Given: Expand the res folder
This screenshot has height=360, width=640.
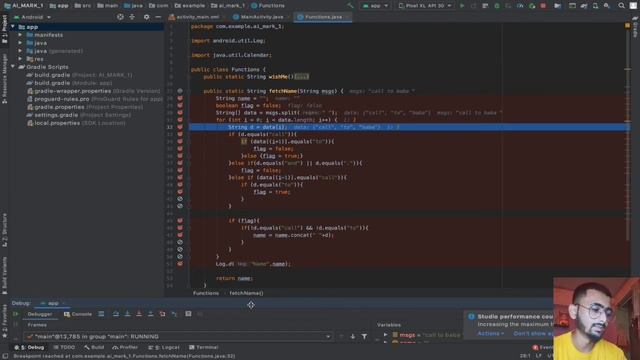Looking at the screenshot, I should click(x=20, y=59).
